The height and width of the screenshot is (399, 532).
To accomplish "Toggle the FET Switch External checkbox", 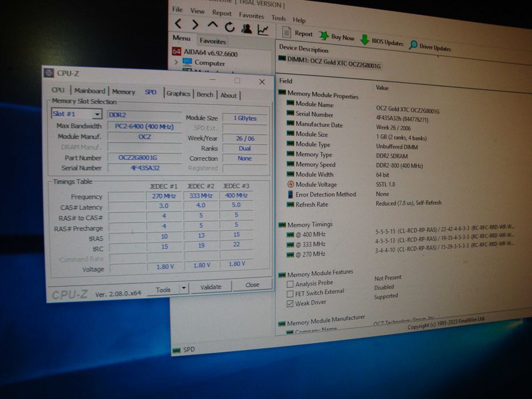I will pyautogui.click(x=290, y=294).
